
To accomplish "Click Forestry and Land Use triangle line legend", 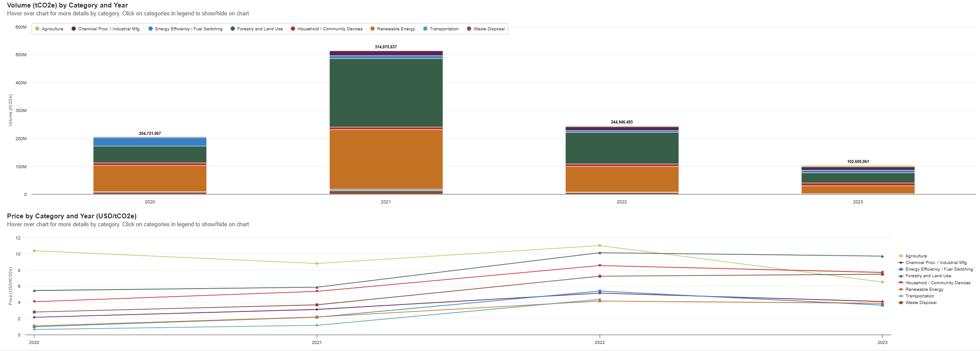I will coord(901,276).
